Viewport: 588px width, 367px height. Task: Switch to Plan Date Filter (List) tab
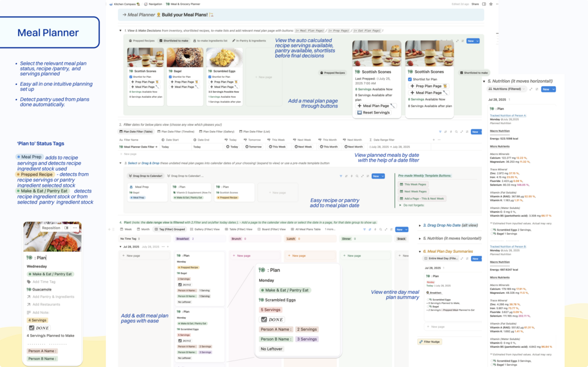pos(255,132)
